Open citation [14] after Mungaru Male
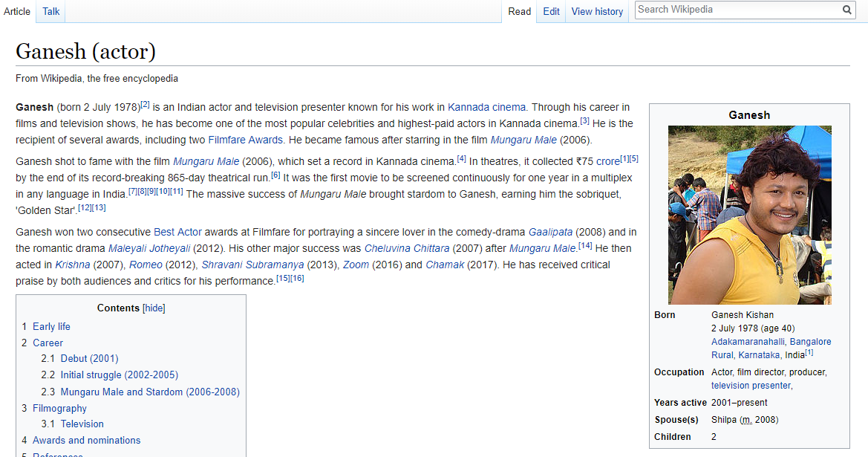The height and width of the screenshot is (457, 868). coord(585,245)
